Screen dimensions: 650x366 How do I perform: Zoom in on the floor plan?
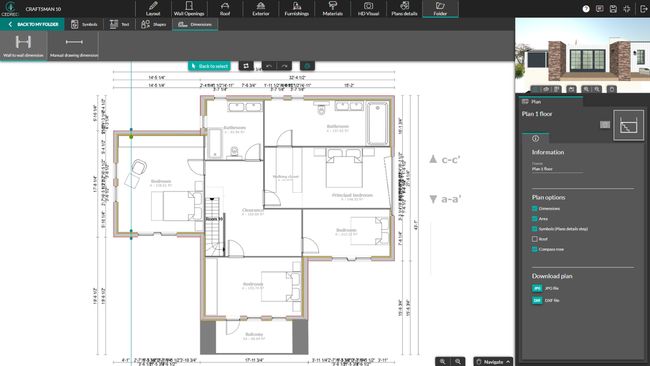[x=443, y=361]
